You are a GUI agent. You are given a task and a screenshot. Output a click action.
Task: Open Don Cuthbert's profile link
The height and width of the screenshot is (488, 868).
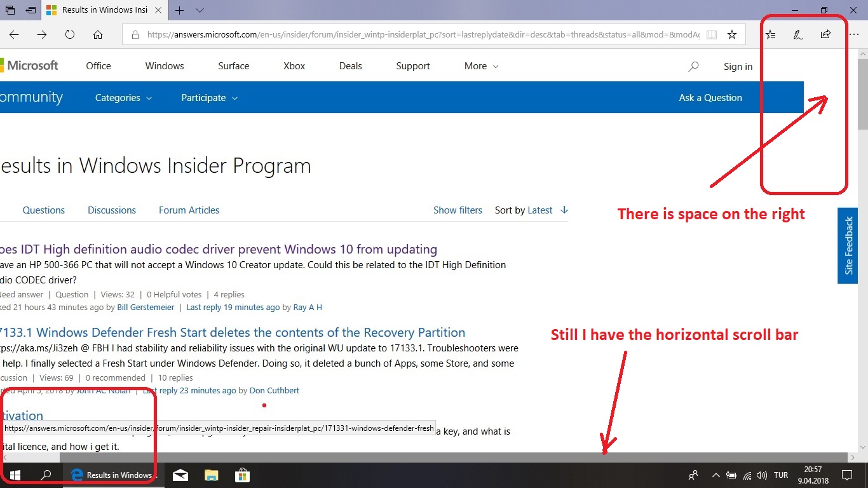tap(275, 391)
